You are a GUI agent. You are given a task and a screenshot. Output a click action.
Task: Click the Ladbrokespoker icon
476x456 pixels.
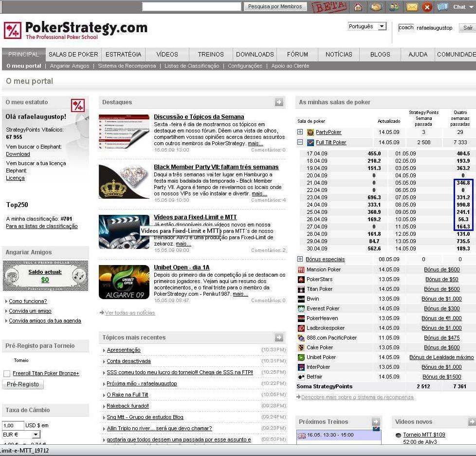point(301,328)
